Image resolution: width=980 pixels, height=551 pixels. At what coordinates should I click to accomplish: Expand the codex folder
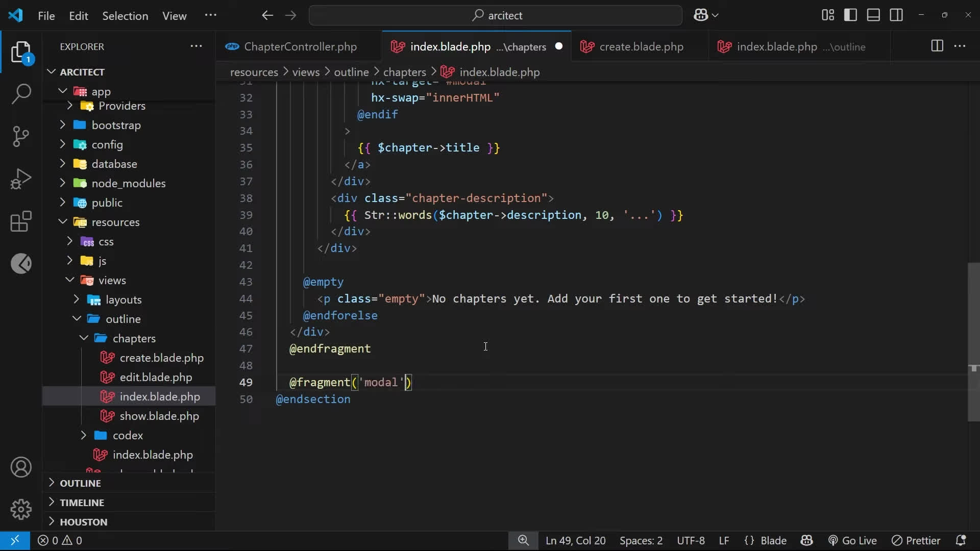pos(128,435)
